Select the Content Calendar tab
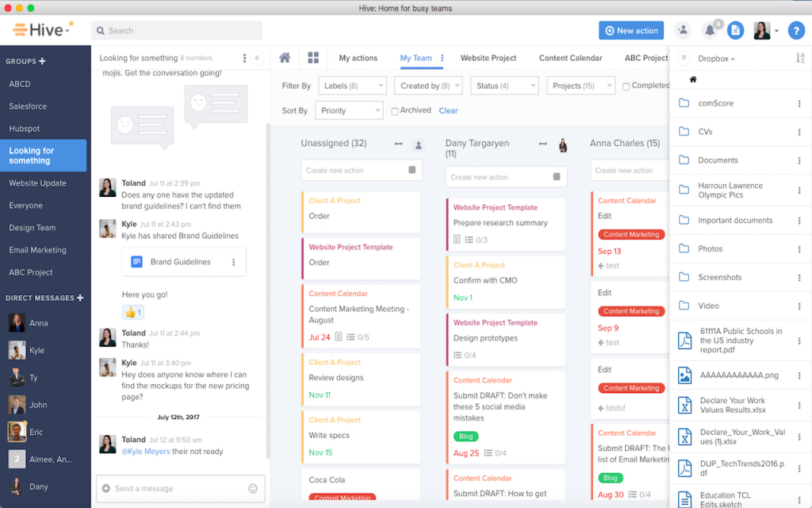This screenshot has width=812, height=508. [570, 58]
